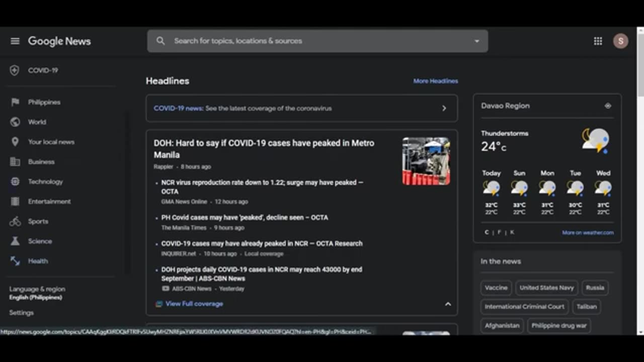Click the More Headlines link
644x362 pixels.
[x=436, y=81]
